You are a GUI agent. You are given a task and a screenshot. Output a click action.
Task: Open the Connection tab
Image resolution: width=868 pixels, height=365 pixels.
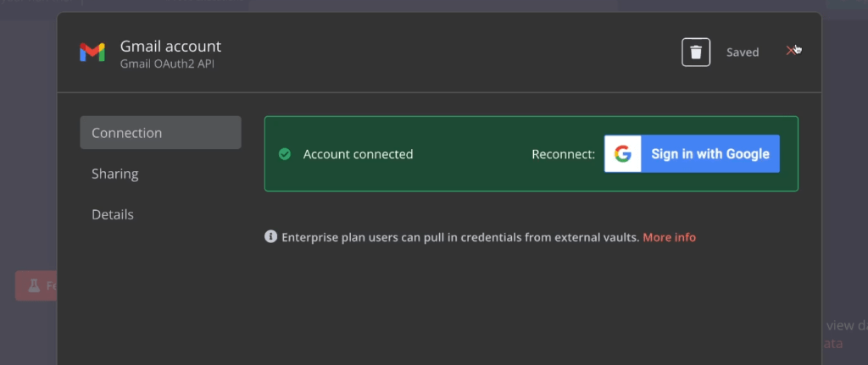pos(160,133)
